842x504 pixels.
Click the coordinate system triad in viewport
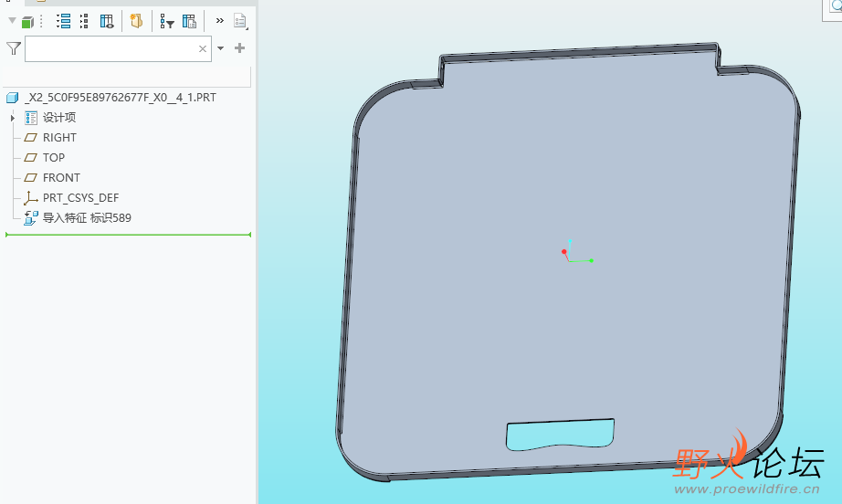[576, 252]
